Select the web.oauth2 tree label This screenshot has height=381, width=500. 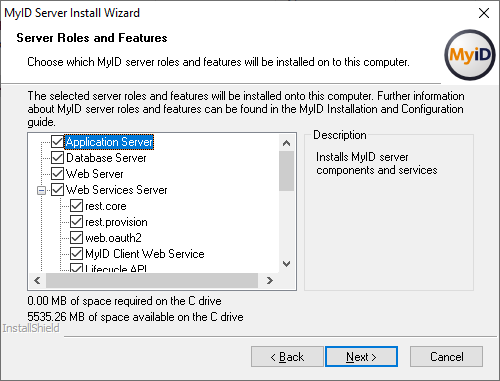(x=113, y=238)
